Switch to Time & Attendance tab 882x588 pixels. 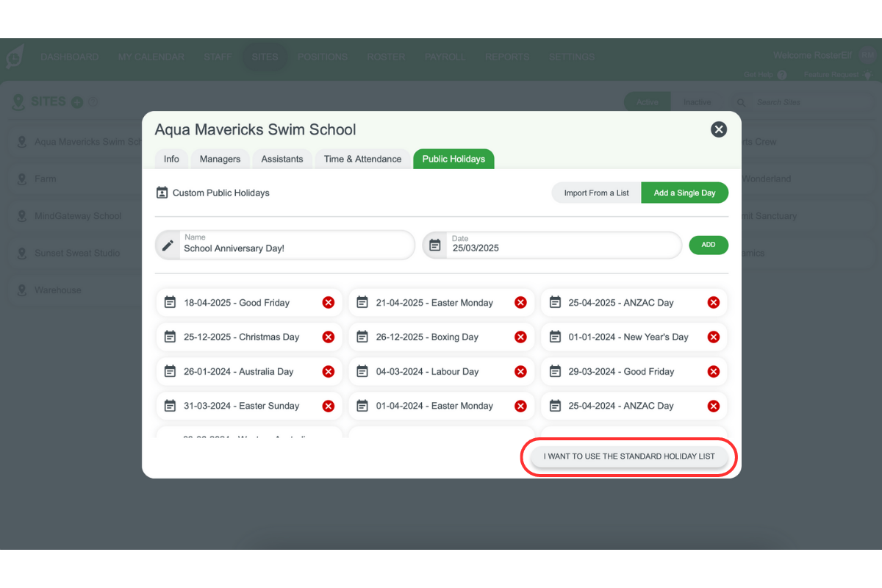362,159
